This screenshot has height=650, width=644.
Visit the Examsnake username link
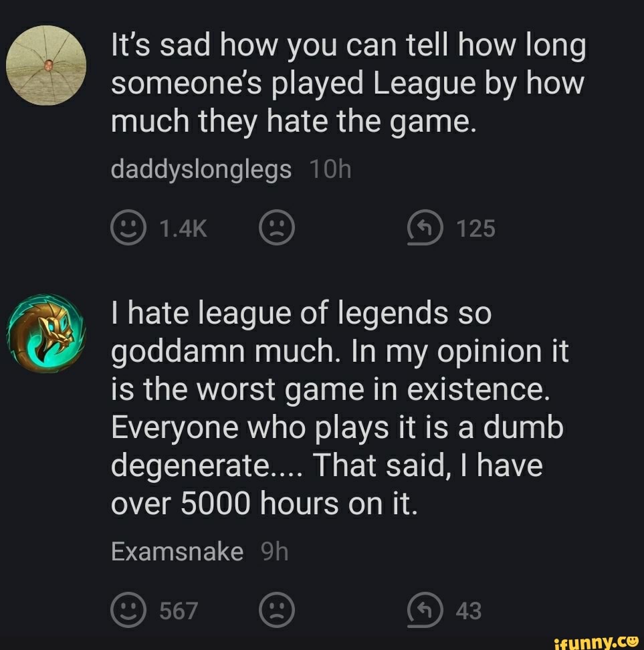pyautogui.click(x=177, y=552)
